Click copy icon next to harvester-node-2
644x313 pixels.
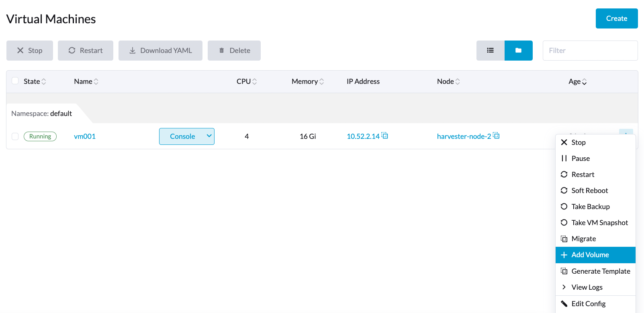496,136
